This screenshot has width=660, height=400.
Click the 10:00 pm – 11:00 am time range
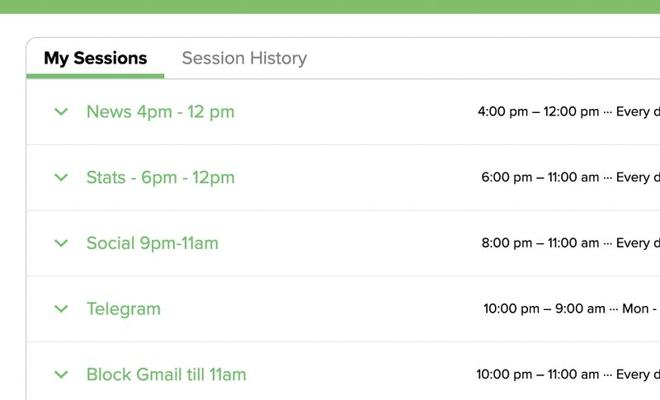(x=537, y=375)
